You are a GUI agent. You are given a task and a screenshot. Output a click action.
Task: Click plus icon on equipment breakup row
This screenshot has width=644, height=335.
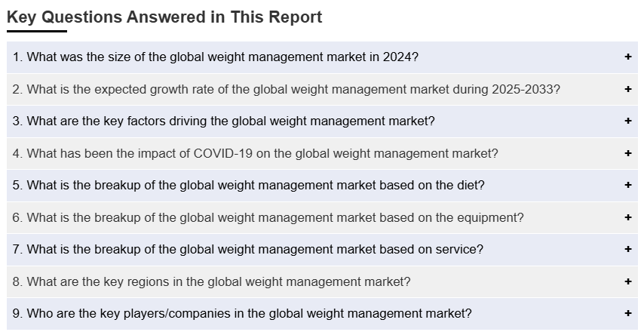click(x=627, y=217)
